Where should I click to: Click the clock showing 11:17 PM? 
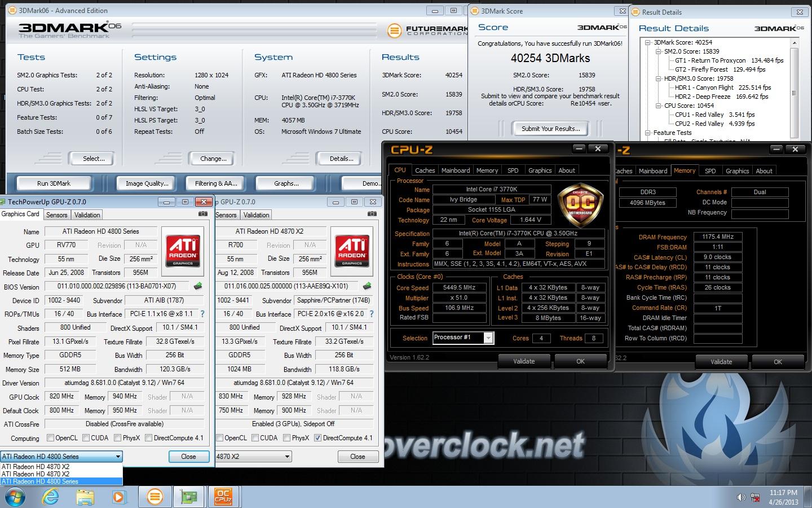[783, 493]
